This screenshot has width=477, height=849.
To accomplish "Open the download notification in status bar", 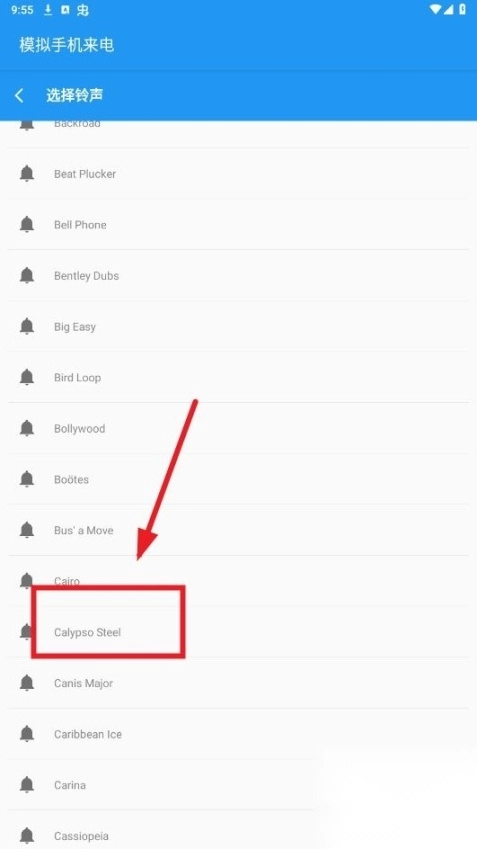I will point(48,10).
